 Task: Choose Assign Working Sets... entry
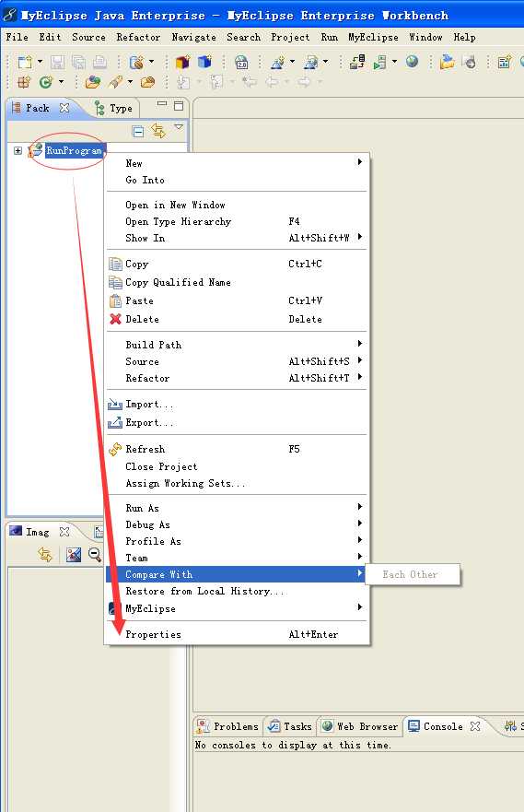tap(238, 483)
